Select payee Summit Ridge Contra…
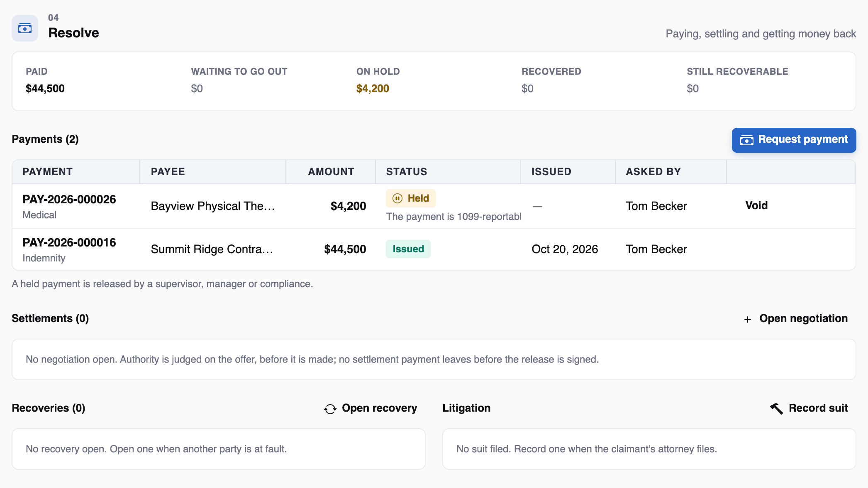This screenshot has height=488, width=868. pyautogui.click(x=212, y=249)
